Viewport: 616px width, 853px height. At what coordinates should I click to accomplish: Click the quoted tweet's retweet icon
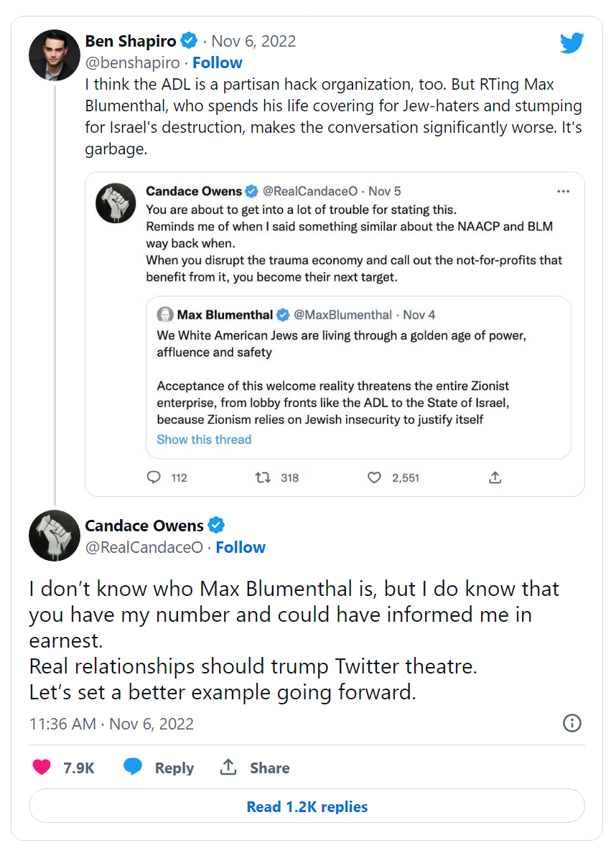[x=263, y=477]
